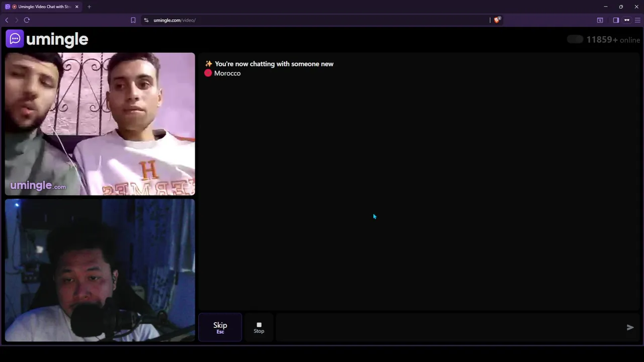644x362 pixels.
Task: Send the message with the arrow icon
Action: pyautogui.click(x=630, y=327)
